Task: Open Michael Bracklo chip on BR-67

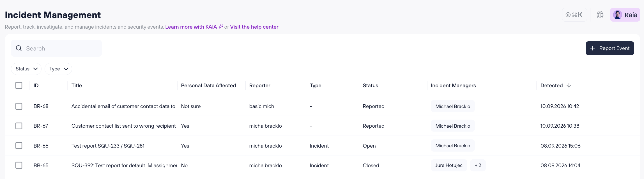Action: [453, 126]
